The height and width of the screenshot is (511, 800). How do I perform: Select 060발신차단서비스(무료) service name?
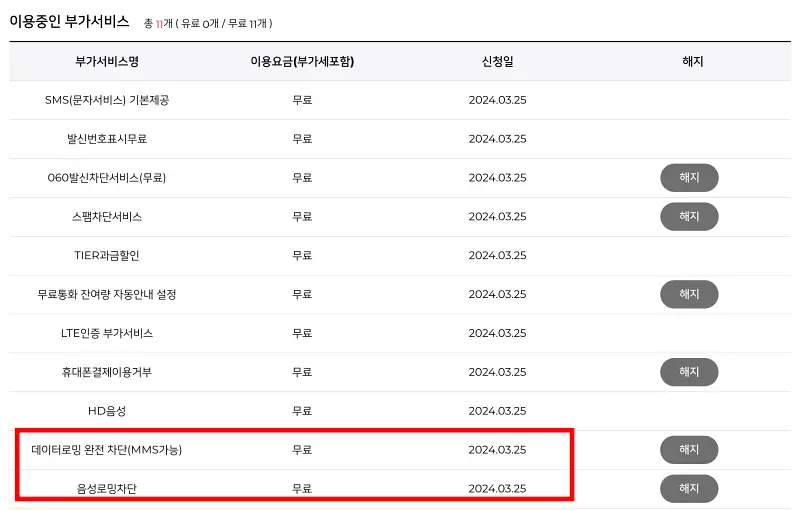(x=107, y=178)
